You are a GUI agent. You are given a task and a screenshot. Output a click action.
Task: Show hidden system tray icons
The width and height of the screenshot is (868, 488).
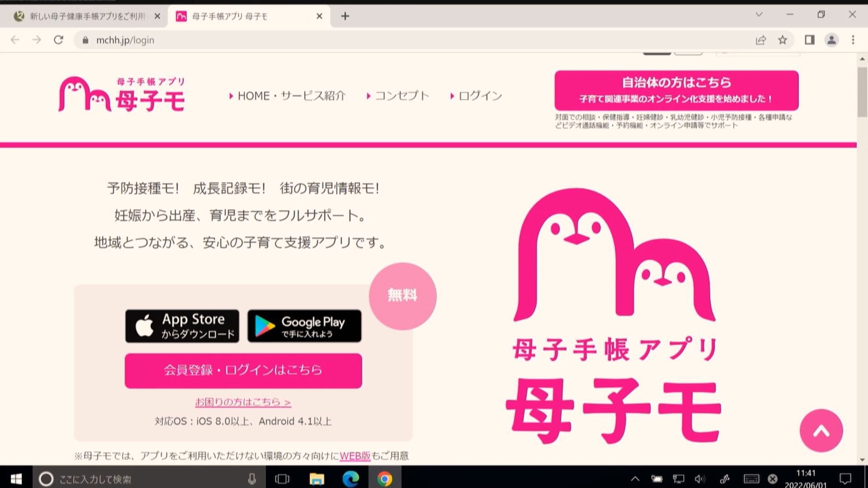pyautogui.click(x=635, y=479)
